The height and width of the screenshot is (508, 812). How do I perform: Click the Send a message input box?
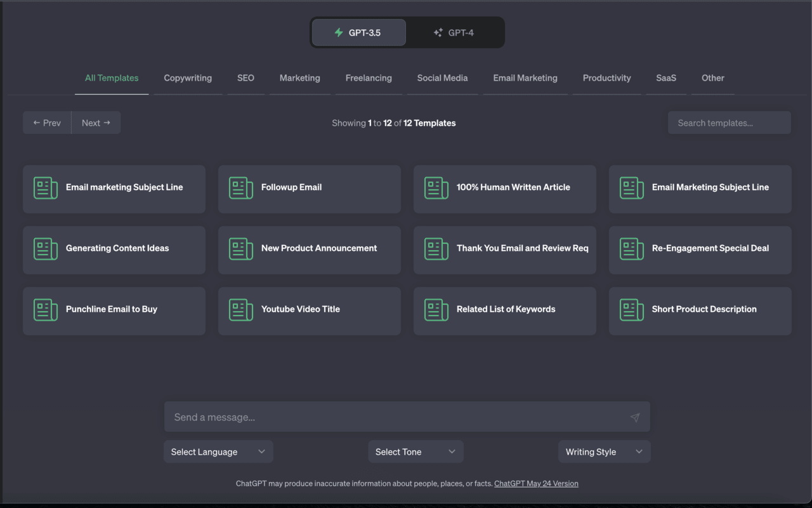(x=393, y=417)
